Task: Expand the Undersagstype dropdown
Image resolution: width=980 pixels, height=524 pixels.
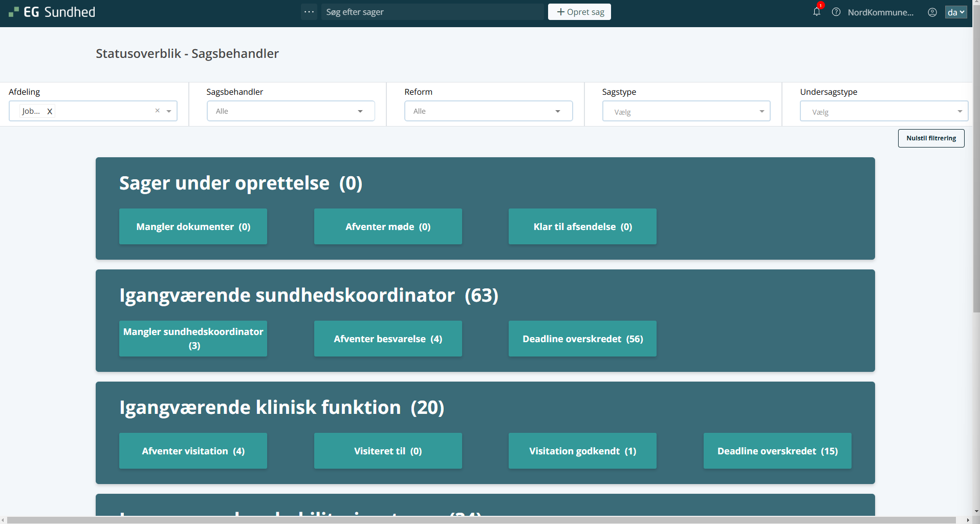Action: [884, 112]
